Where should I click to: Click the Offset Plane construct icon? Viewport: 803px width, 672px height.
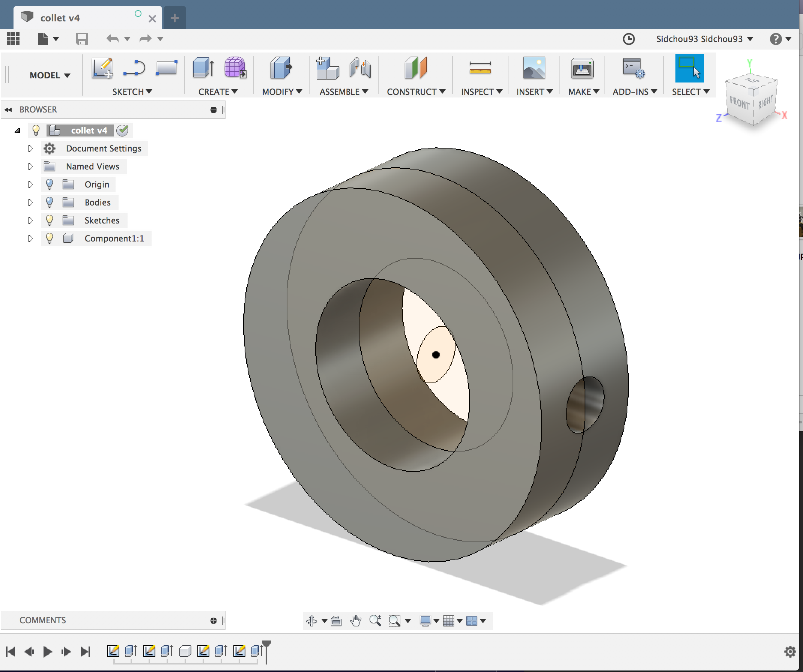click(416, 67)
